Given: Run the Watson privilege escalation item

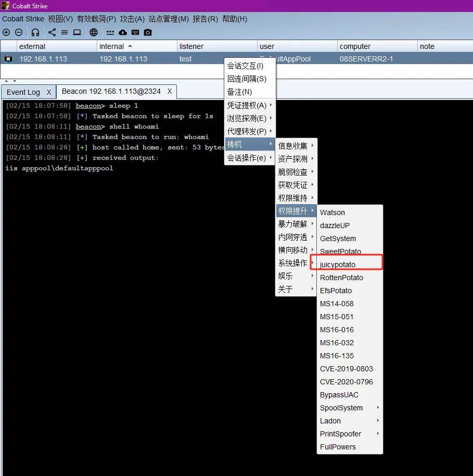Looking at the screenshot, I should [x=350, y=212].
